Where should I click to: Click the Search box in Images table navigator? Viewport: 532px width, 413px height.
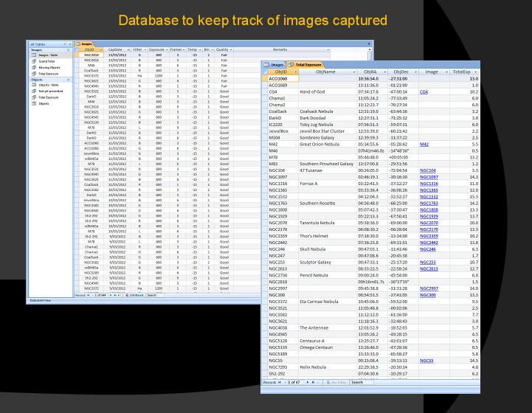coord(156,295)
